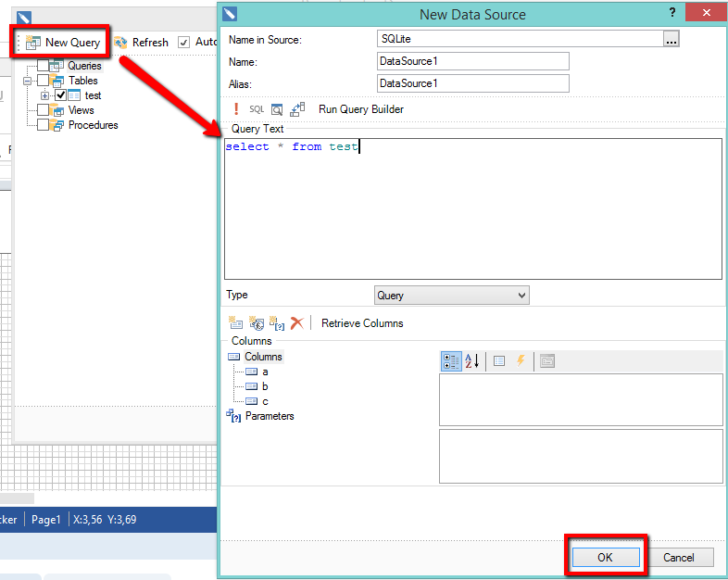Collapse the Tables tree node
728x580 pixels.
(28, 81)
